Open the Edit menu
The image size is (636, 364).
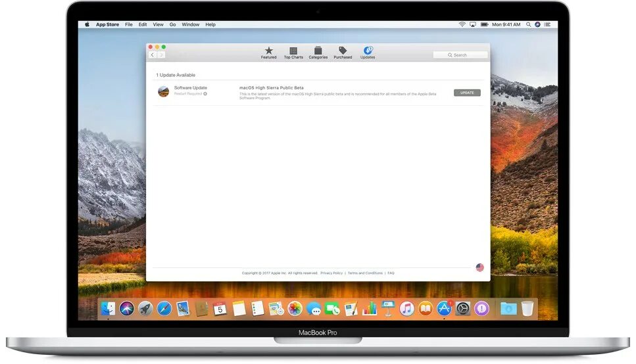(x=143, y=24)
